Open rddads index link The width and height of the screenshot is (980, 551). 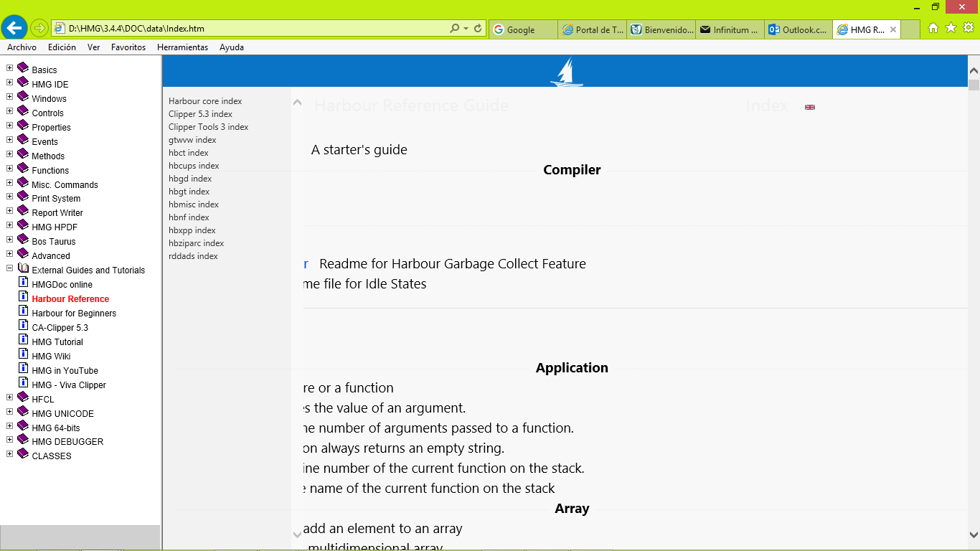coord(193,256)
